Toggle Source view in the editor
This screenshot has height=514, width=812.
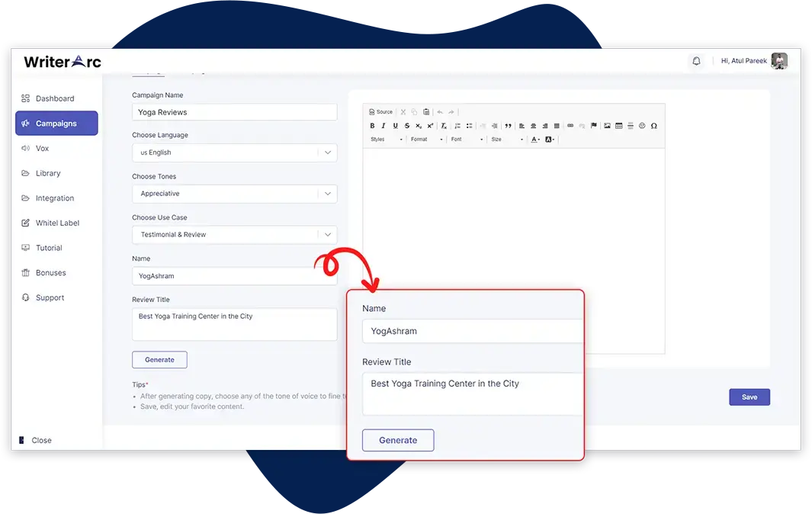click(x=381, y=112)
